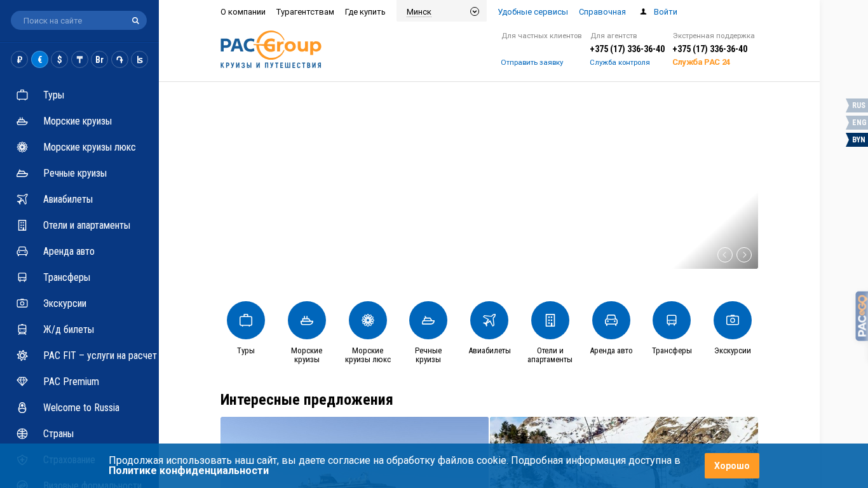This screenshot has height=488, width=868.
Task: Switch currency to US dollar
Action: click(59, 59)
